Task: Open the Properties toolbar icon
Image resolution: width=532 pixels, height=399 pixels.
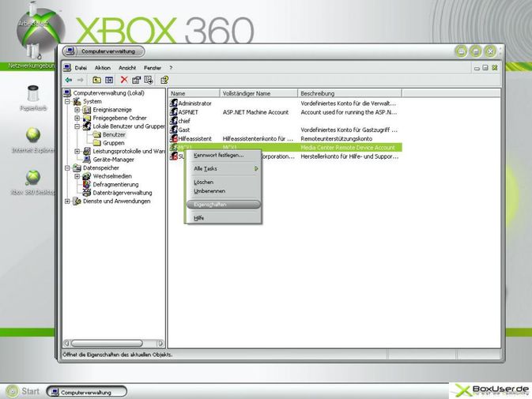Action: (136, 80)
